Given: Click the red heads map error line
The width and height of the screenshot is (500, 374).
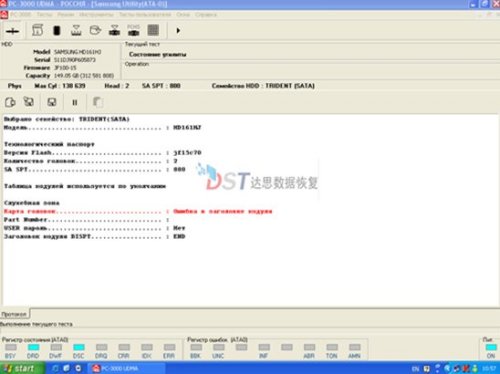Looking at the screenshot, I should coord(138,211).
